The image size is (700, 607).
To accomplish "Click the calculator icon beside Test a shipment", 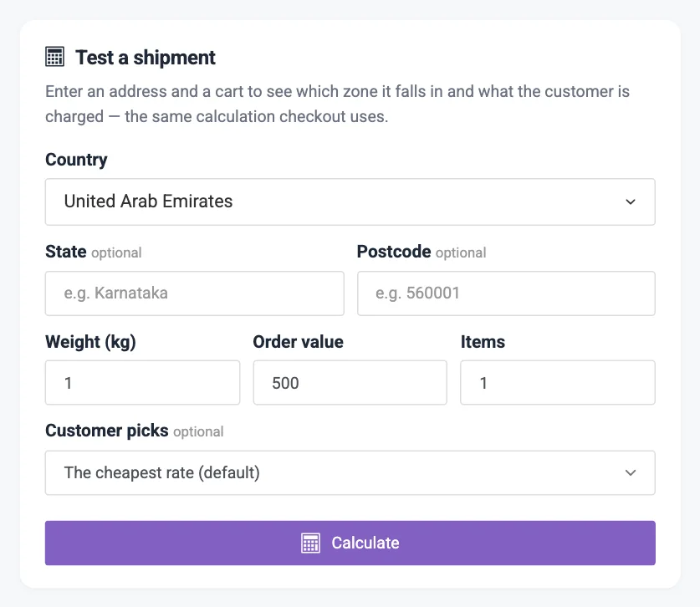I will click(55, 57).
